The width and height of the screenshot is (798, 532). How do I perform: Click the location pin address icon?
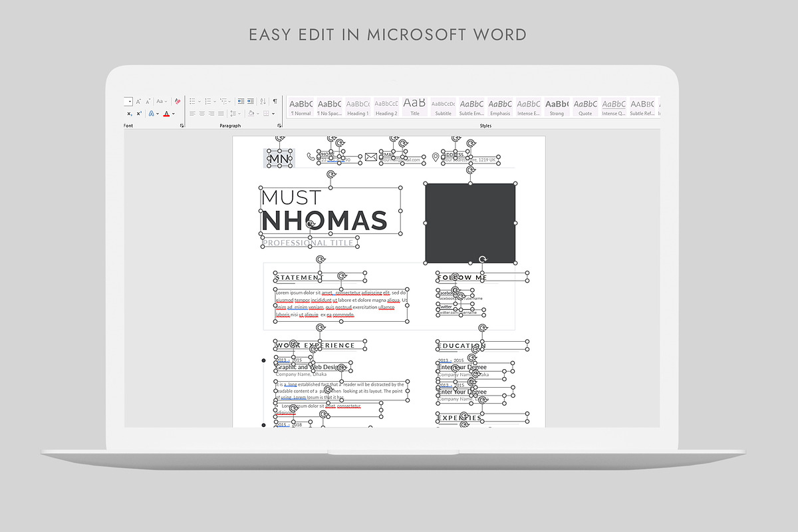[x=436, y=158]
